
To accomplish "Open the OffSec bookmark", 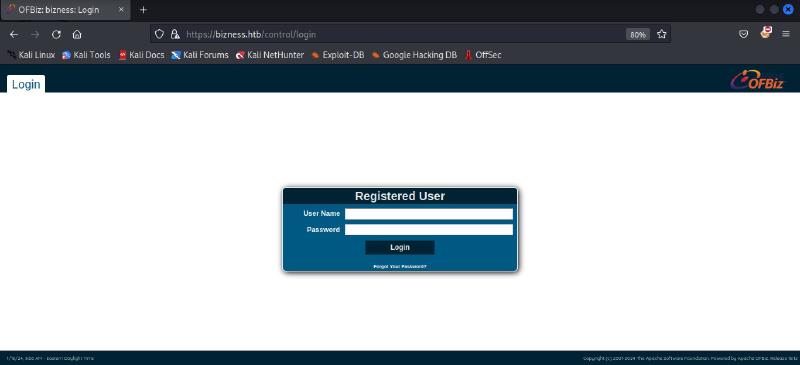I will (483, 55).
